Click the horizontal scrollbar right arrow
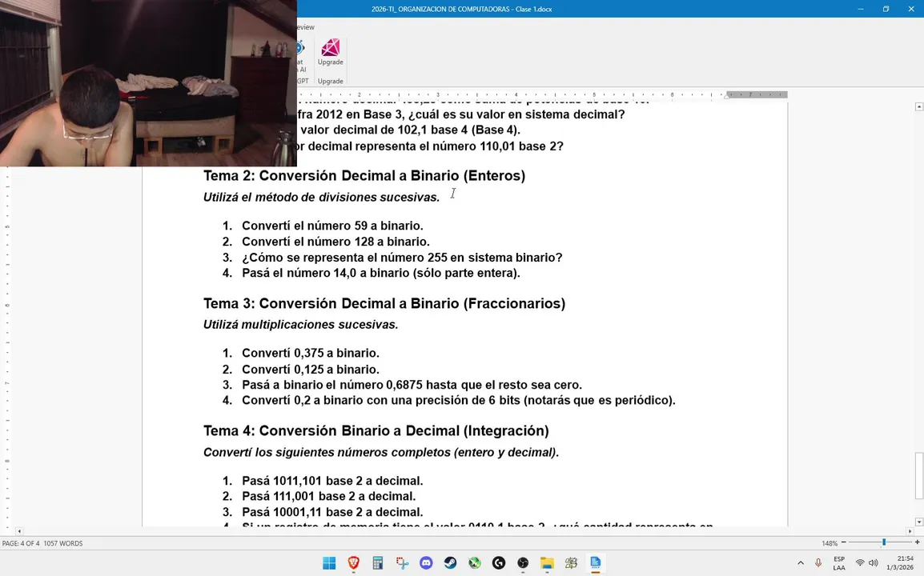Screen dimensions: 924x576 click(910, 531)
